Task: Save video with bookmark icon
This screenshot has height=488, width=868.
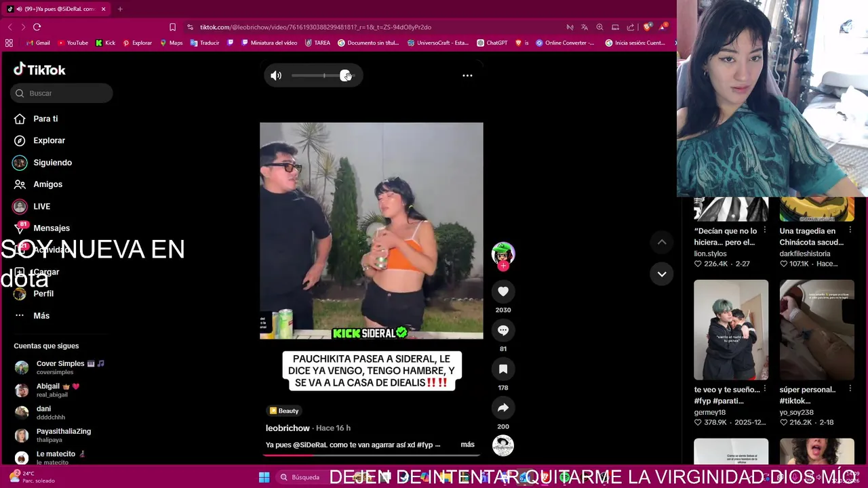Action: (503, 369)
